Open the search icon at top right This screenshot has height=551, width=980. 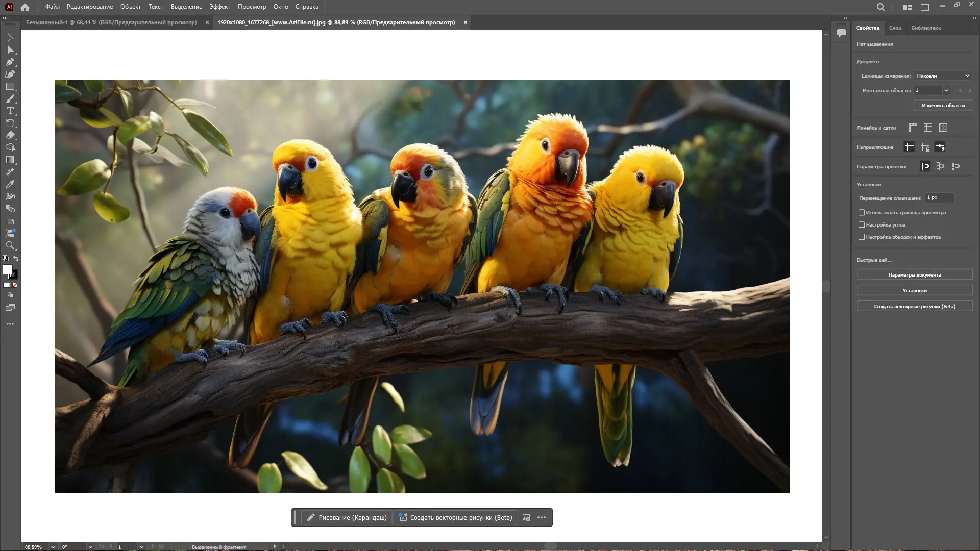(880, 7)
